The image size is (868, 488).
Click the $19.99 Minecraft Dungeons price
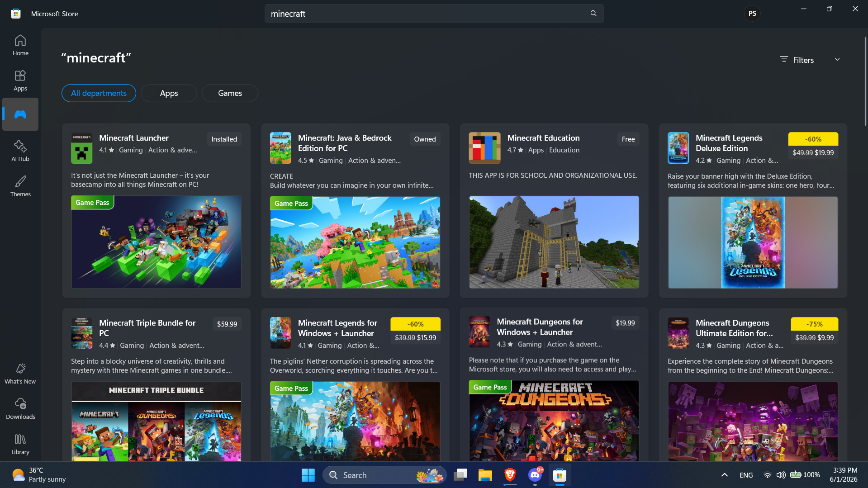coord(625,323)
